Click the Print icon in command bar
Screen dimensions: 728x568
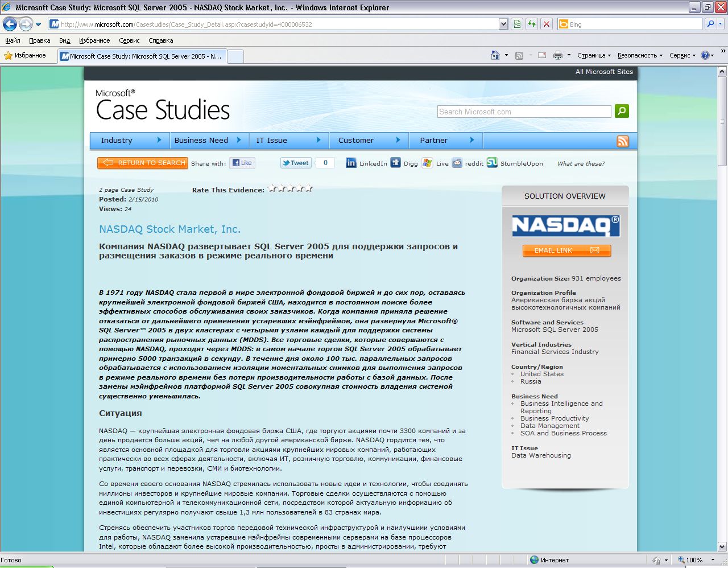point(558,55)
